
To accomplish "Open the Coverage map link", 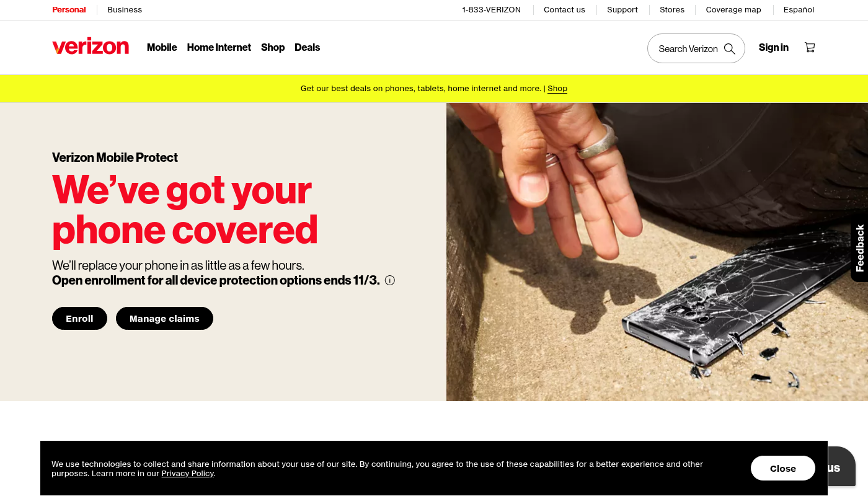I will click(733, 10).
